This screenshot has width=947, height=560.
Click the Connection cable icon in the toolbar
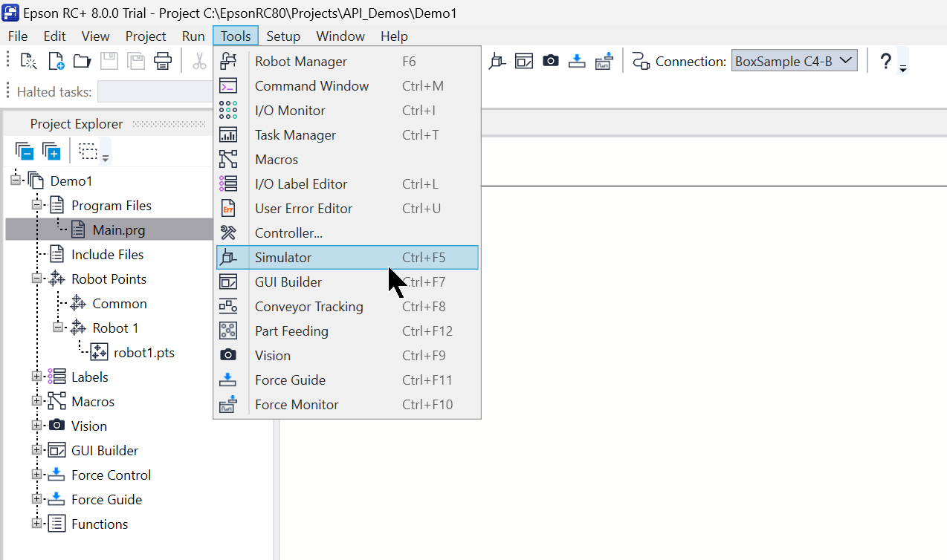pyautogui.click(x=641, y=62)
